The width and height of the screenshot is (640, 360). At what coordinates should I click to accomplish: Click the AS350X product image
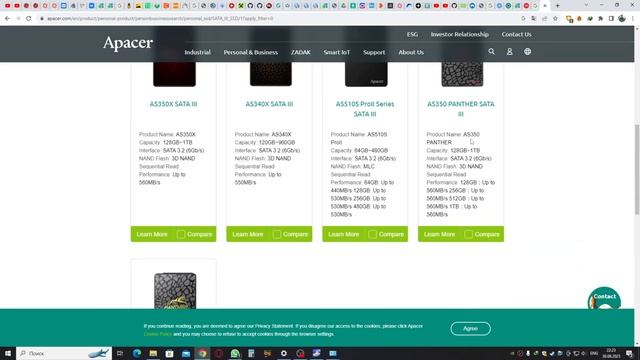(174, 74)
